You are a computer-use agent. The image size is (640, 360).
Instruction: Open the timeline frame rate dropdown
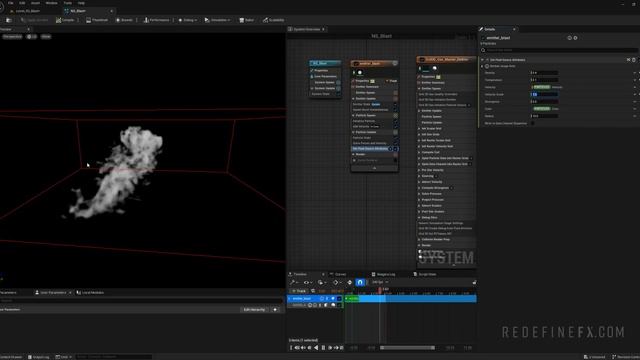tap(380, 282)
